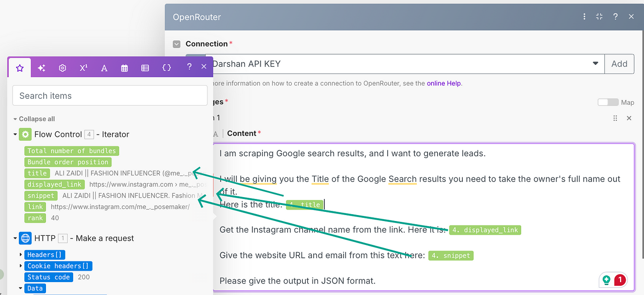This screenshot has height=295, width=644.
Task: Open the AI sparkles tab in mapping panel
Action: pyautogui.click(x=41, y=68)
